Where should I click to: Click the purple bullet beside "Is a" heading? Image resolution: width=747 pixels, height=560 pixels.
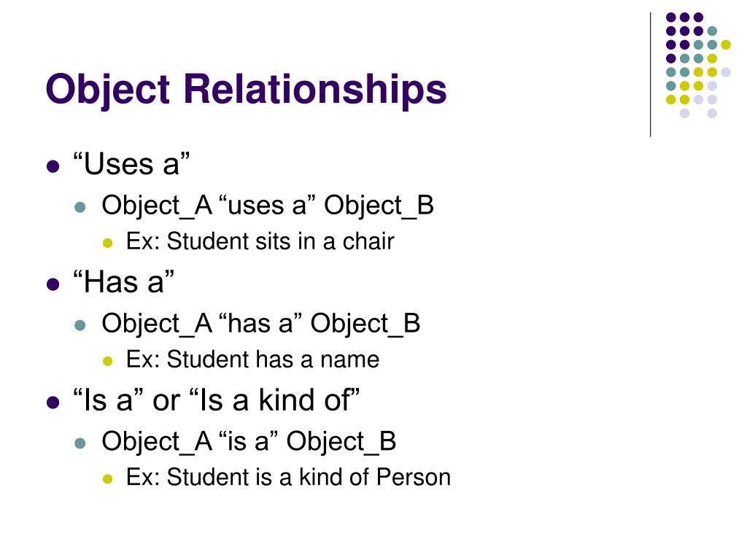coord(53,402)
